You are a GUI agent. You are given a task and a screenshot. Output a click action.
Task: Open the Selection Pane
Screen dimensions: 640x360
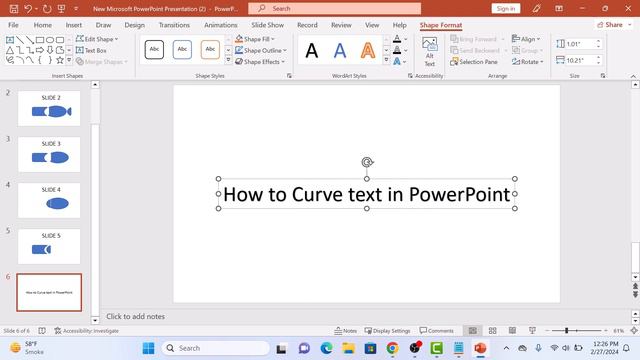click(x=474, y=62)
